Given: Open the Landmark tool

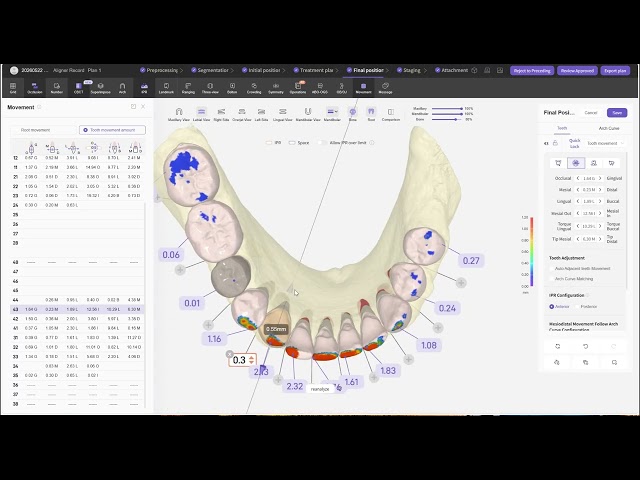Looking at the screenshot, I should pyautogui.click(x=166, y=87).
